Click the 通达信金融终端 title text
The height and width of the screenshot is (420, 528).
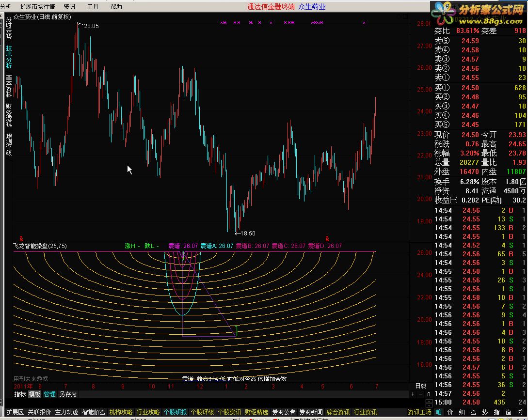tap(271, 6)
